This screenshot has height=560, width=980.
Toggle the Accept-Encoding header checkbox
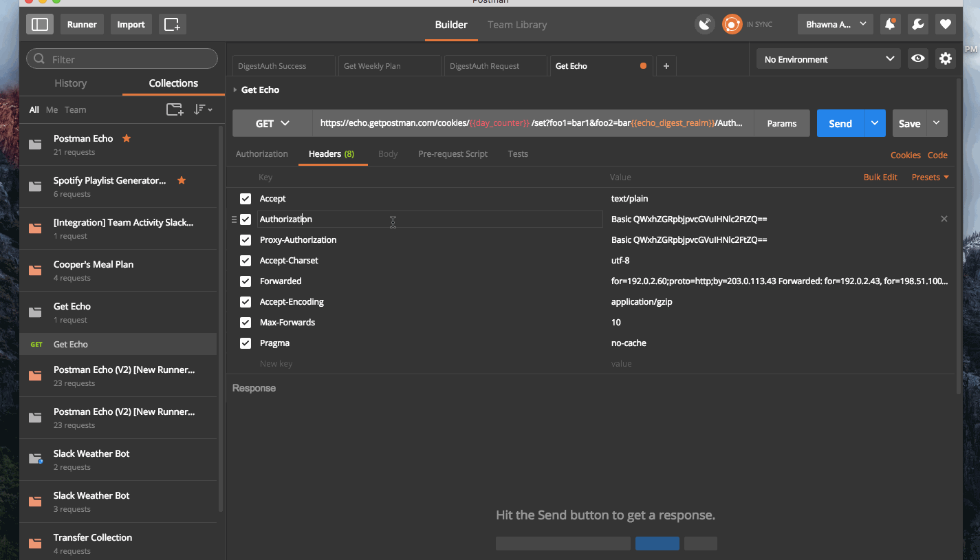coord(246,302)
